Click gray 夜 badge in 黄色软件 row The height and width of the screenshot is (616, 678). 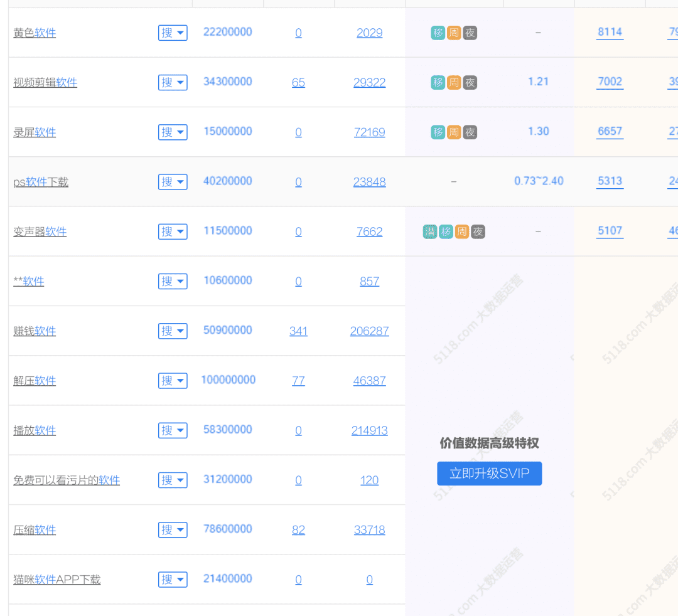[x=470, y=33]
